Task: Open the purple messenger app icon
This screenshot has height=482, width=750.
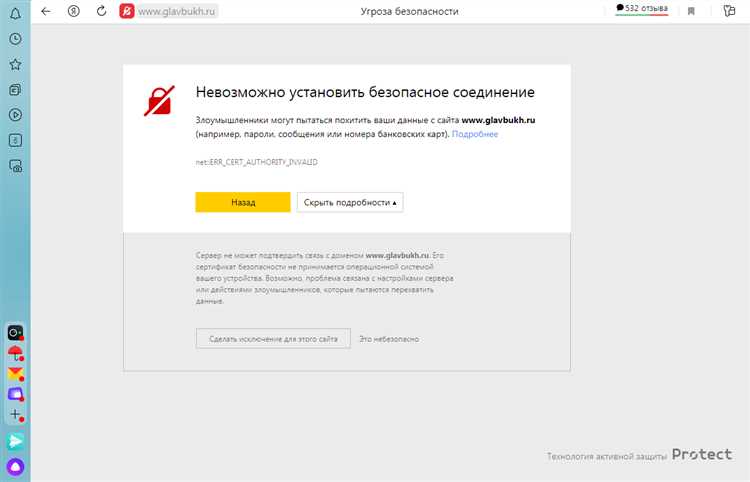Action: pyautogui.click(x=15, y=394)
